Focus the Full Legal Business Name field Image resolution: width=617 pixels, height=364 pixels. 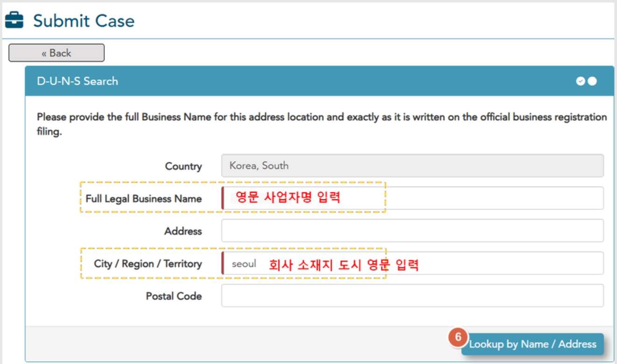pos(413,198)
